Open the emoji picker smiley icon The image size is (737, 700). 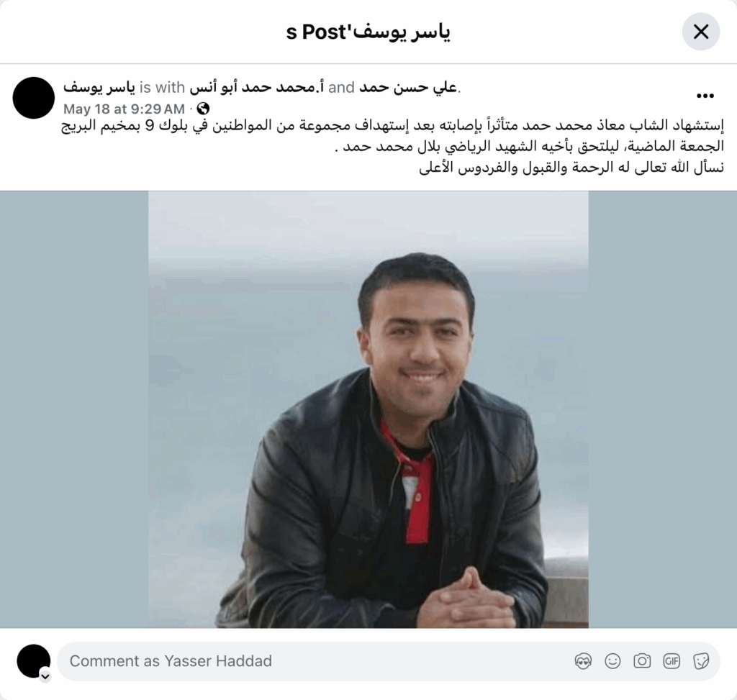point(612,661)
